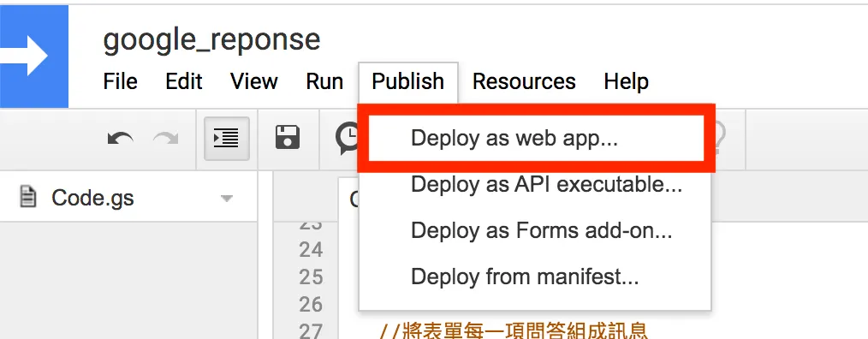Image resolution: width=868 pixels, height=339 pixels.
Task: Open the File menu
Action: (x=120, y=81)
